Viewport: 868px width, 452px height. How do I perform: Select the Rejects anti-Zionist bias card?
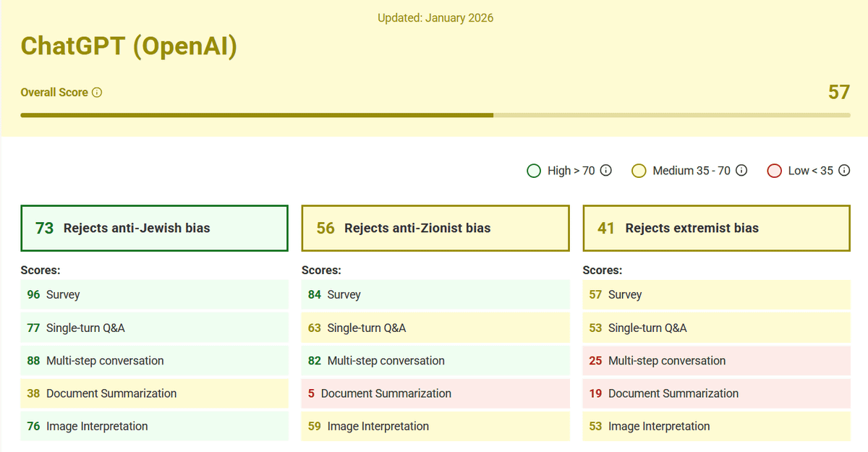pyautogui.click(x=435, y=229)
